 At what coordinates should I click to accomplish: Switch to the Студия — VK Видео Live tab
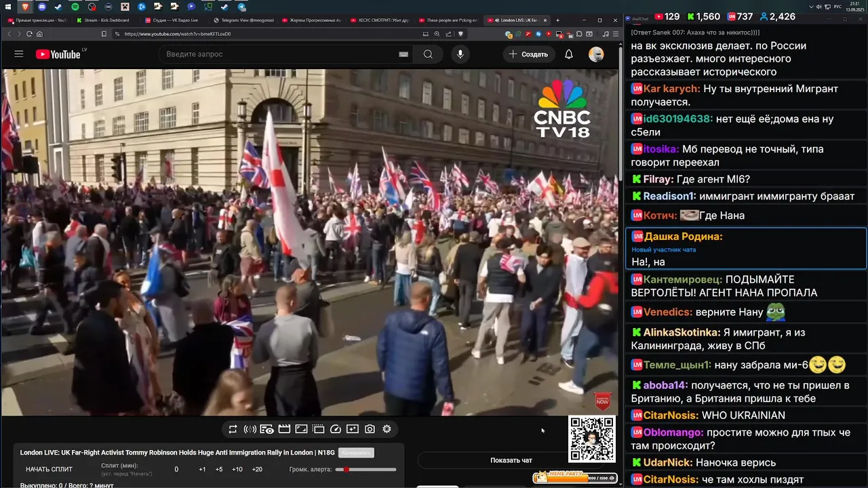(172, 20)
